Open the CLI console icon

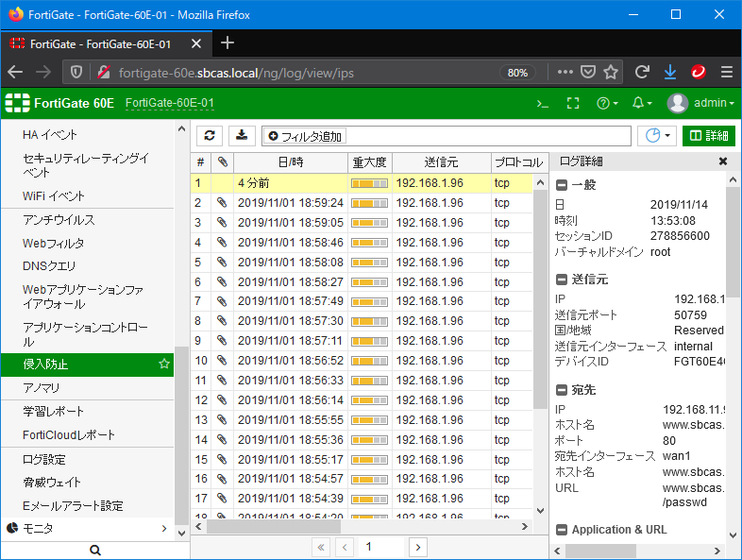(x=542, y=103)
